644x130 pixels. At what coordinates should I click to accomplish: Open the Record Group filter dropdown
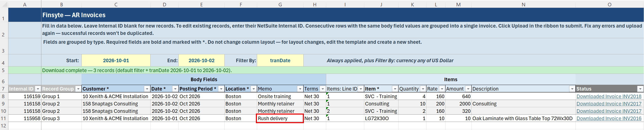click(x=78, y=89)
